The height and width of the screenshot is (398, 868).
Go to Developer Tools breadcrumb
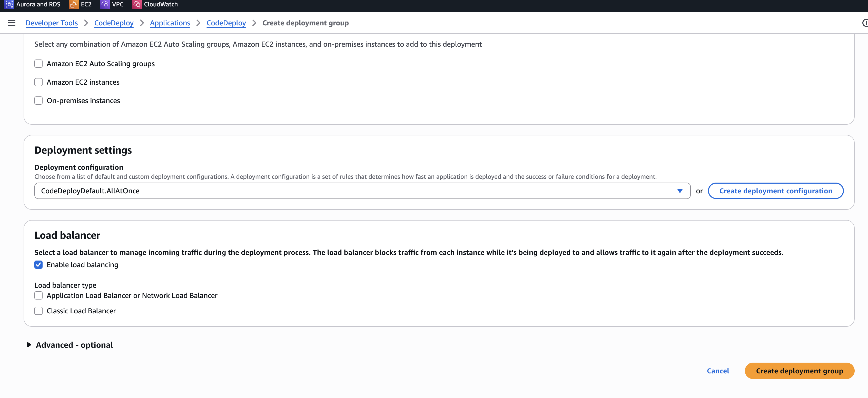point(52,23)
